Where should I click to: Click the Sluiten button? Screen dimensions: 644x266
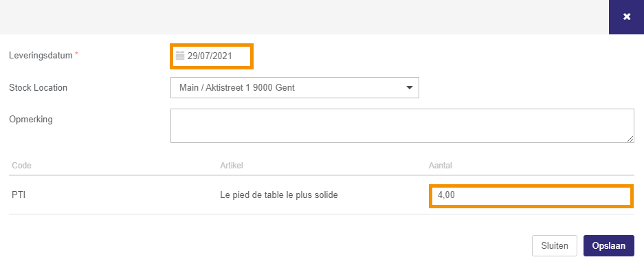pyautogui.click(x=555, y=246)
